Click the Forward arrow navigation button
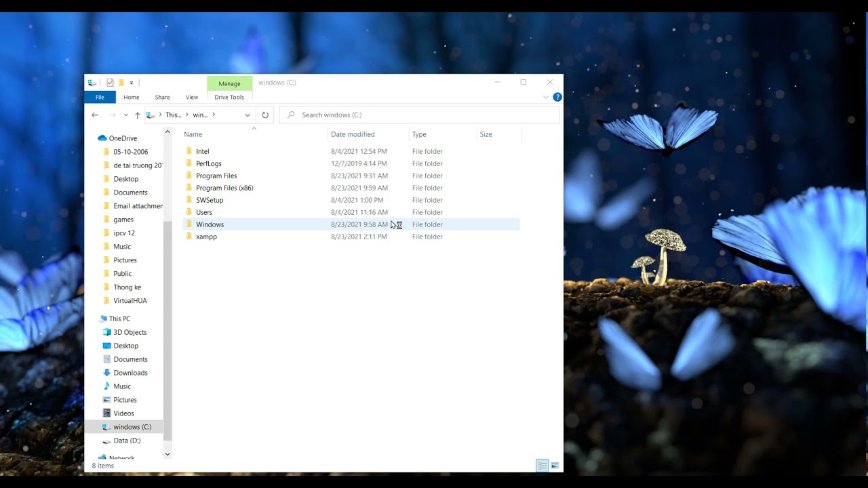The image size is (868, 488). [x=113, y=115]
